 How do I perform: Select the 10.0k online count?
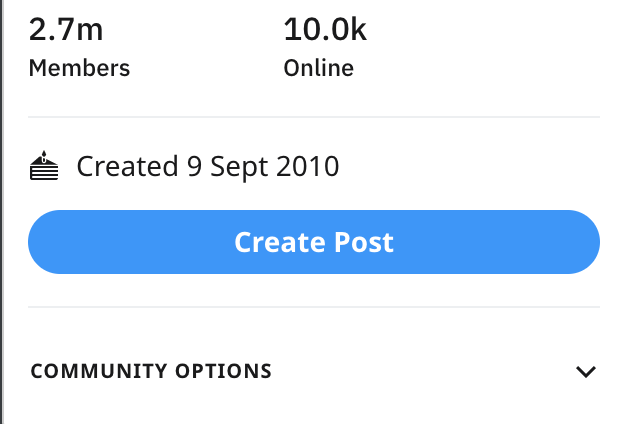[x=325, y=29]
